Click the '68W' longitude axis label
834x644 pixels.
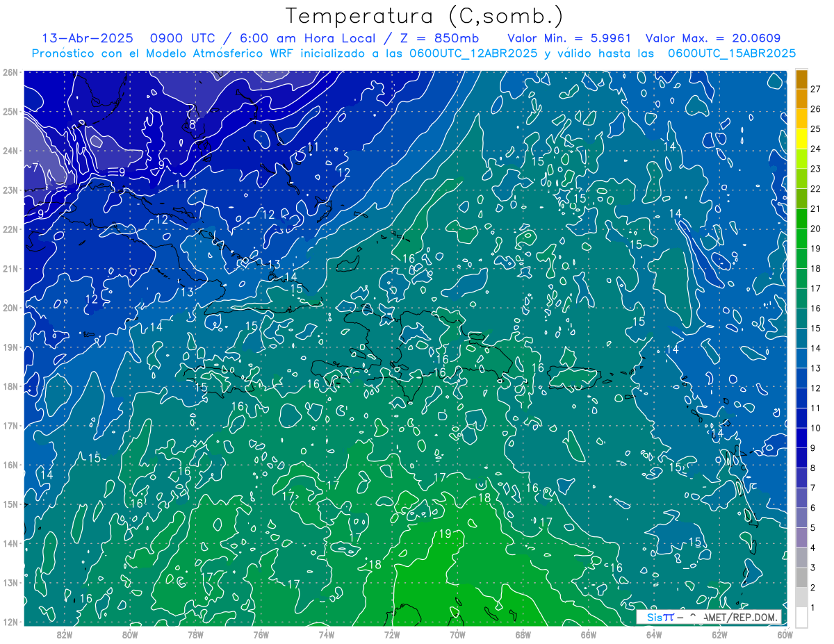pos(523,634)
